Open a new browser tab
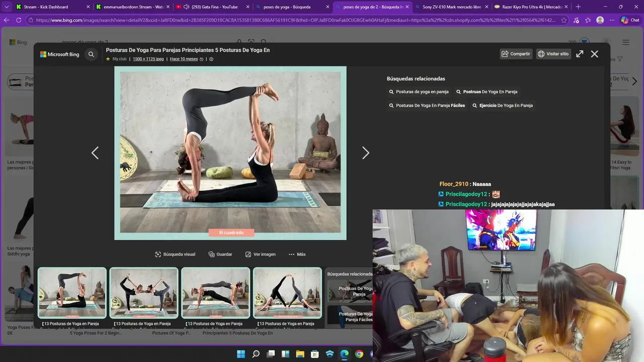Image resolution: width=644 pixels, height=362 pixels. point(578,7)
